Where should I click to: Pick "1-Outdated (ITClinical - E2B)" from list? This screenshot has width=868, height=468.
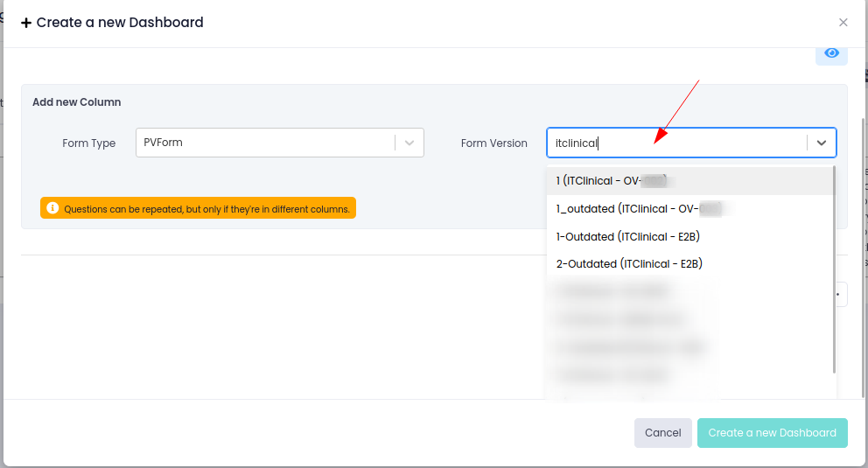coord(628,236)
